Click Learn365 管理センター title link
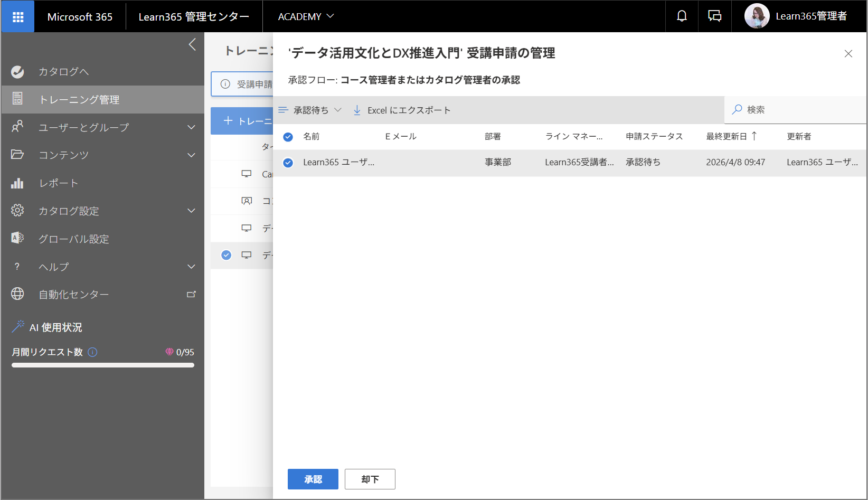The height and width of the screenshot is (500, 868). click(194, 17)
